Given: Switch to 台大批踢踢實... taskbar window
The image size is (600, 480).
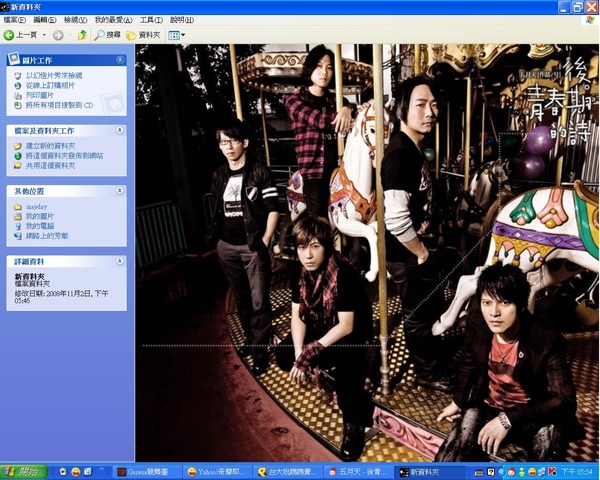Looking at the screenshot, I should [288, 472].
